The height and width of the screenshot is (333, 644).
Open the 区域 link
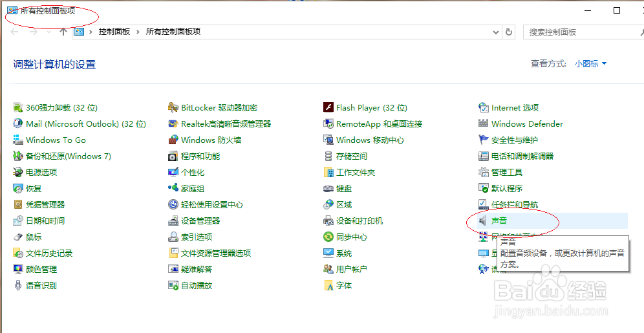pyautogui.click(x=344, y=204)
